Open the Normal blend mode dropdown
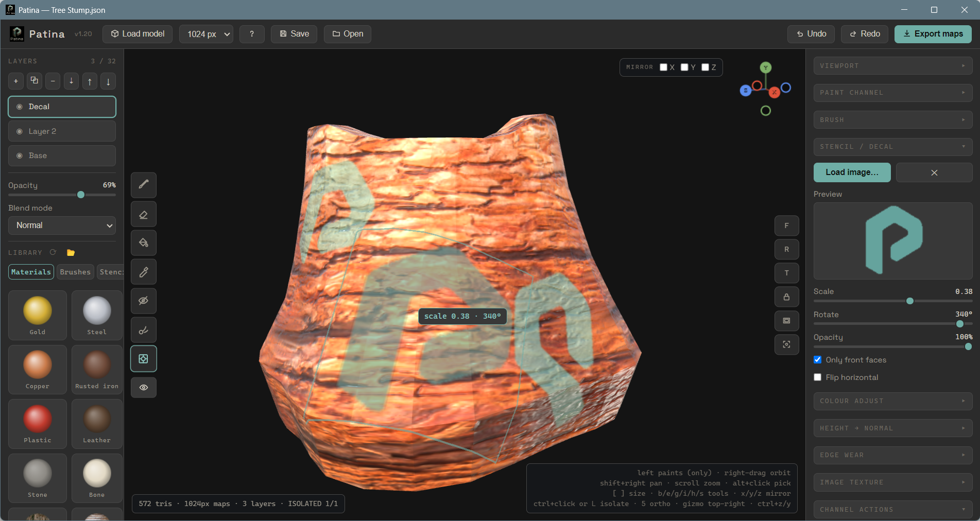 (62, 225)
